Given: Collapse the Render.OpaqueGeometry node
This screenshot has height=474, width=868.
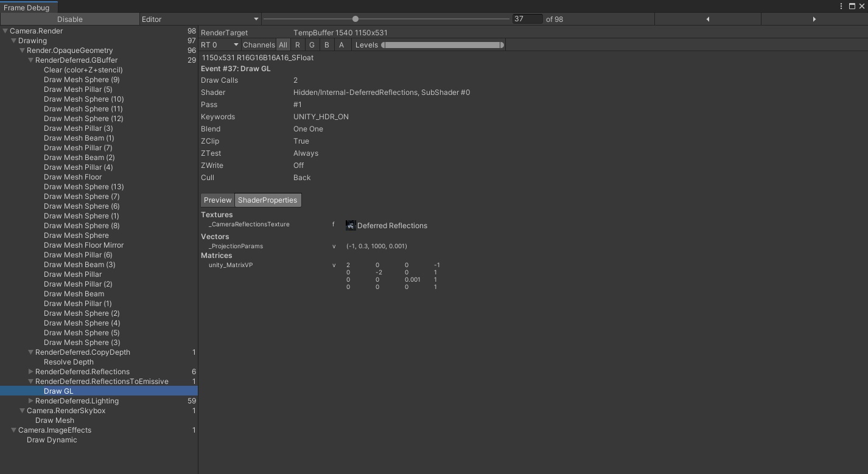Looking at the screenshot, I should coord(22,51).
